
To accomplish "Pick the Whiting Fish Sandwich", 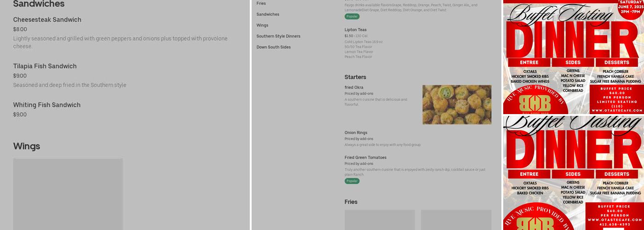I will pyautogui.click(x=47, y=105).
